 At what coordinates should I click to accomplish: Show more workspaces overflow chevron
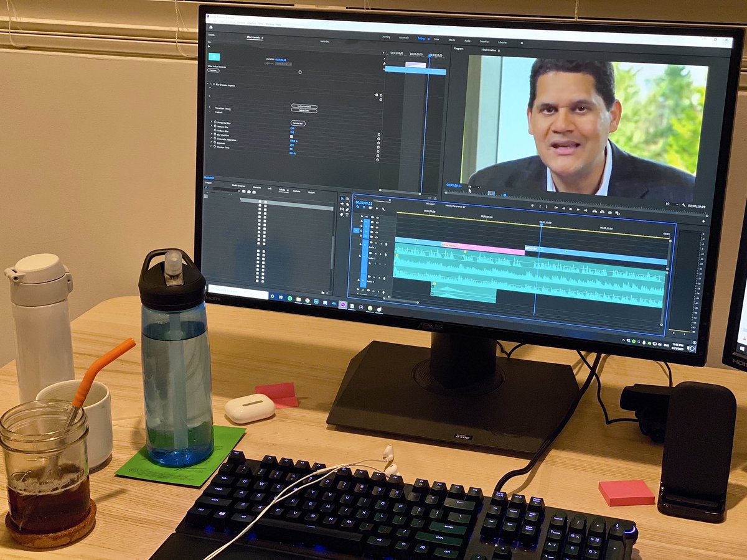click(521, 43)
